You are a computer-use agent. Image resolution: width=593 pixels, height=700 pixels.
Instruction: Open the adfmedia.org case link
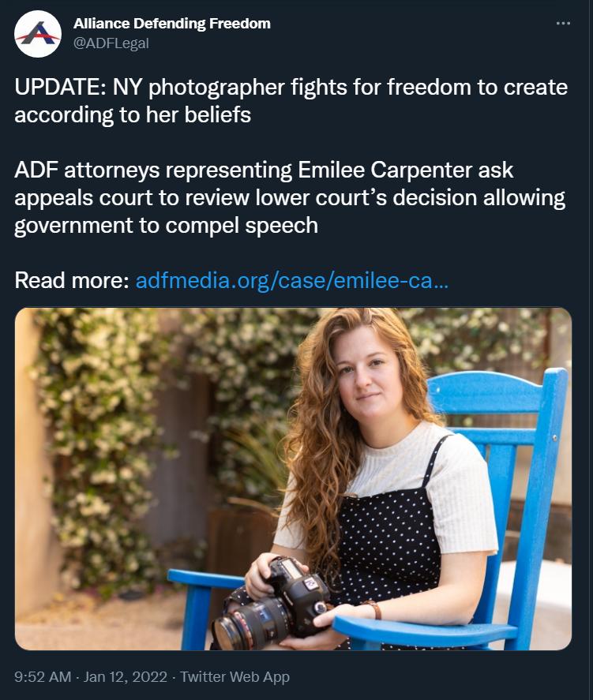[x=291, y=280]
